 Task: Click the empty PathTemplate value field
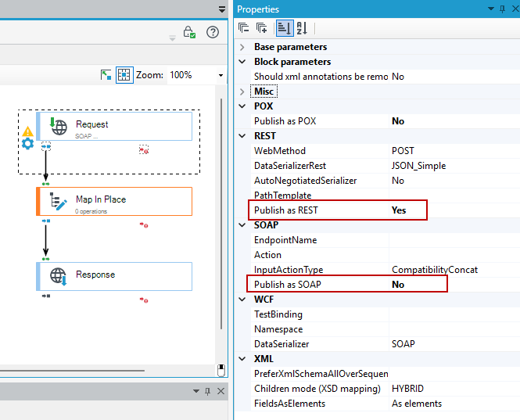[454, 195]
